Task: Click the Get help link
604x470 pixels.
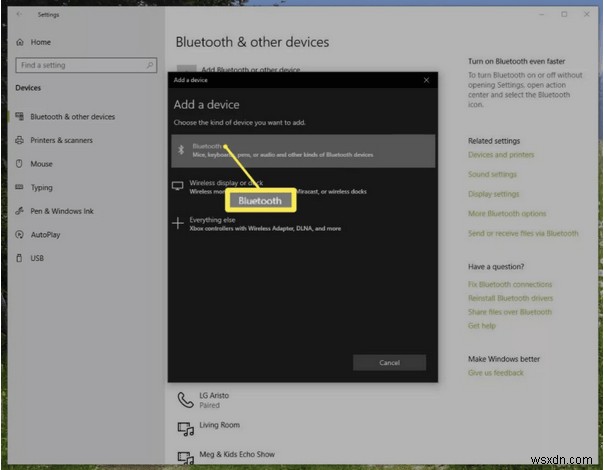Action: click(482, 326)
